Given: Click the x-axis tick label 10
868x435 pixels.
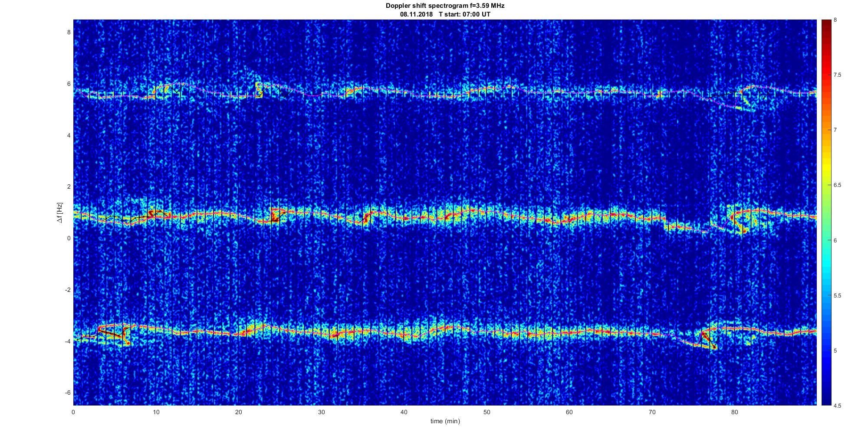Looking at the screenshot, I should [x=156, y=412].
